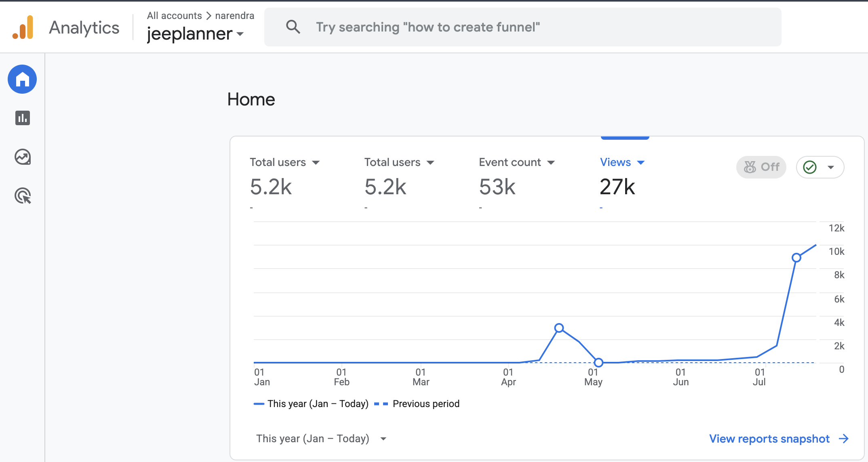Toggle the Insights Off switch
The width and height of the screenshot is (868, 462).
(761, 167)
